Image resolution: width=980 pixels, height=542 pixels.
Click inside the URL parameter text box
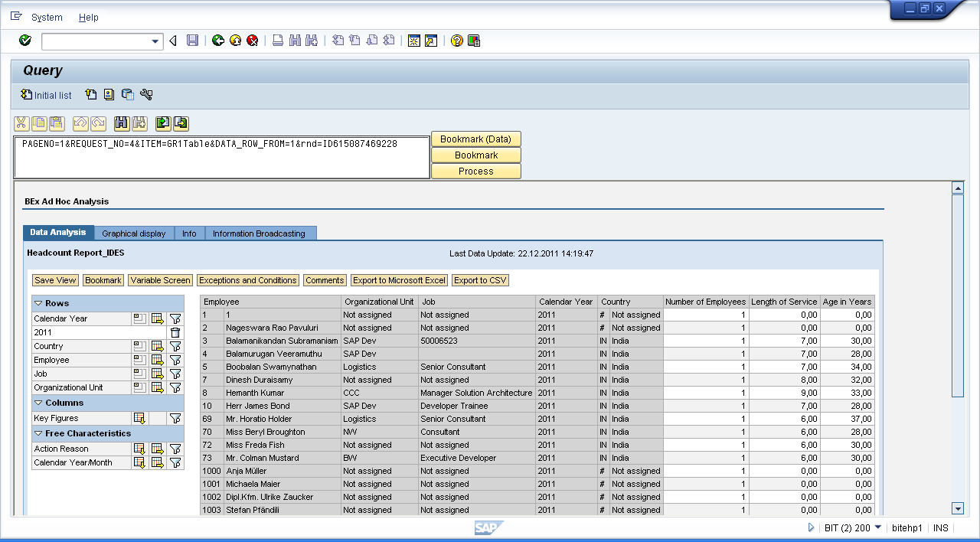(222, 158)
